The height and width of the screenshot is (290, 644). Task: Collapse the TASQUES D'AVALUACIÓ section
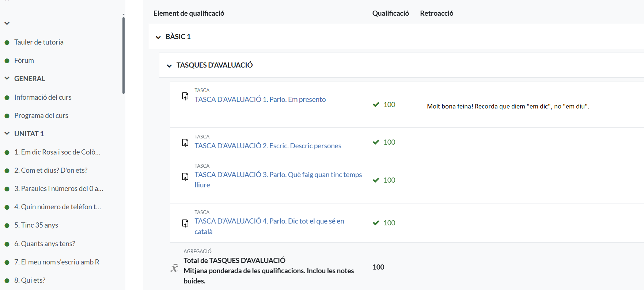point(169,66)
